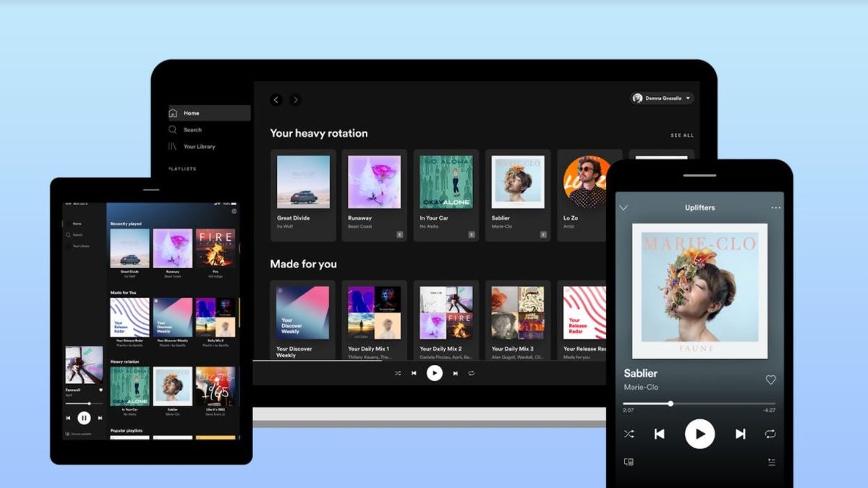
Task: Open Devices available on tablet
Action: pos(78,434)
